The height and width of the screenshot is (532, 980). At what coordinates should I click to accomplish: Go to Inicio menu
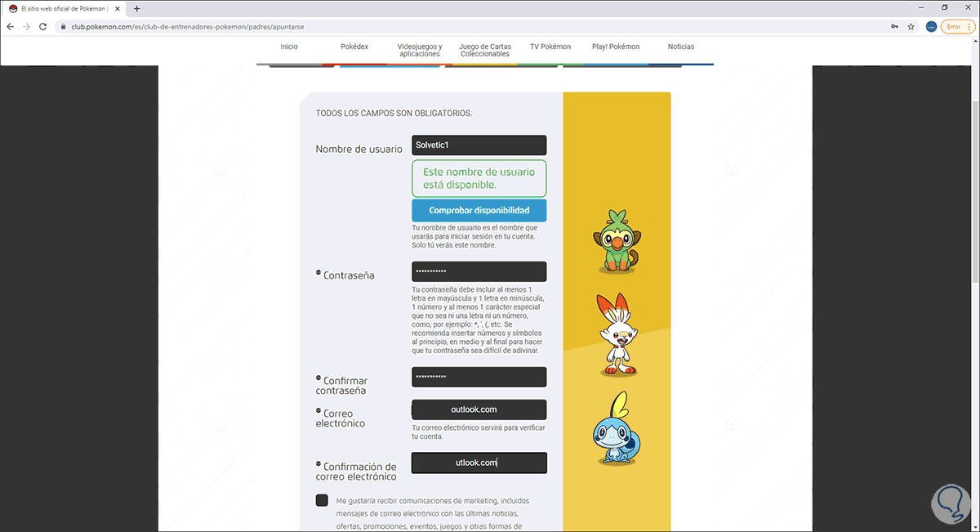(x=289, y=47)
